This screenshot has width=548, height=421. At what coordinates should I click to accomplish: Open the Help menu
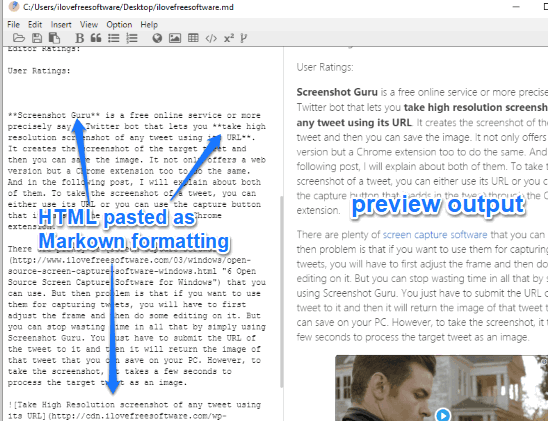pos(149,25)
